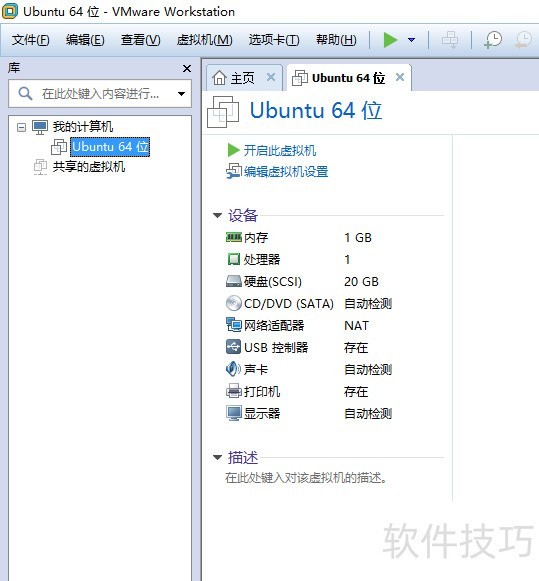
Task: Click the 1 GB memory value
Action: tap(357, 238)
